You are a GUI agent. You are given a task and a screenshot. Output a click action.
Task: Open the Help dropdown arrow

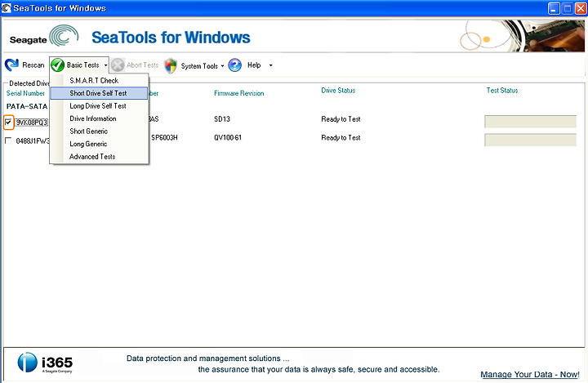click(271, 65)
